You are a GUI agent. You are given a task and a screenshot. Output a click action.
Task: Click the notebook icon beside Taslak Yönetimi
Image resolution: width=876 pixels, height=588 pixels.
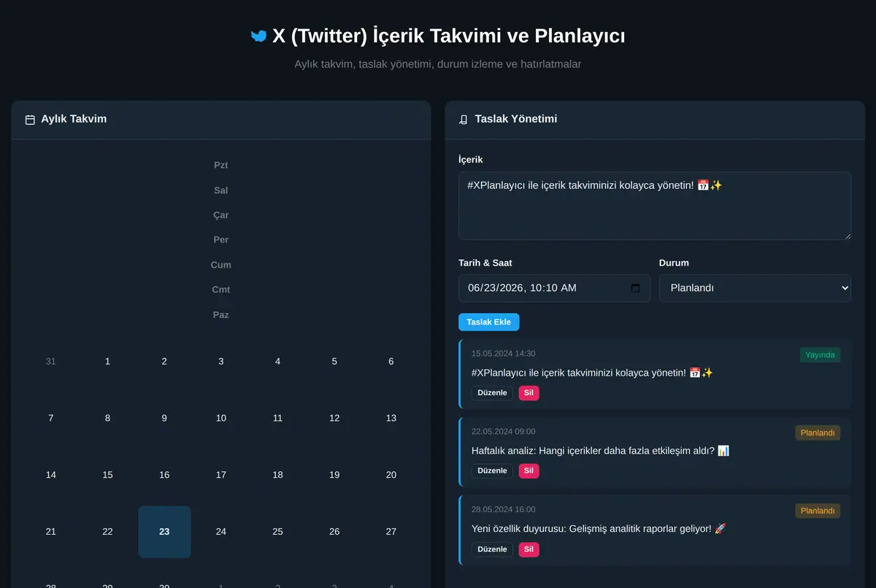(464, 120)
